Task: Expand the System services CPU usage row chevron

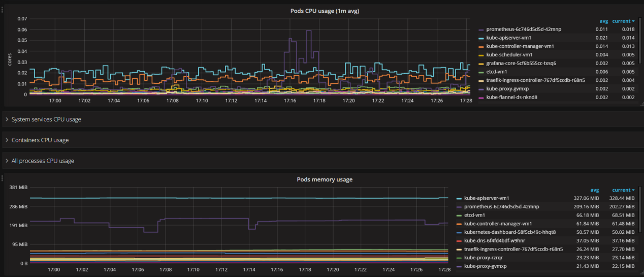Action: [x=7, y=119]
